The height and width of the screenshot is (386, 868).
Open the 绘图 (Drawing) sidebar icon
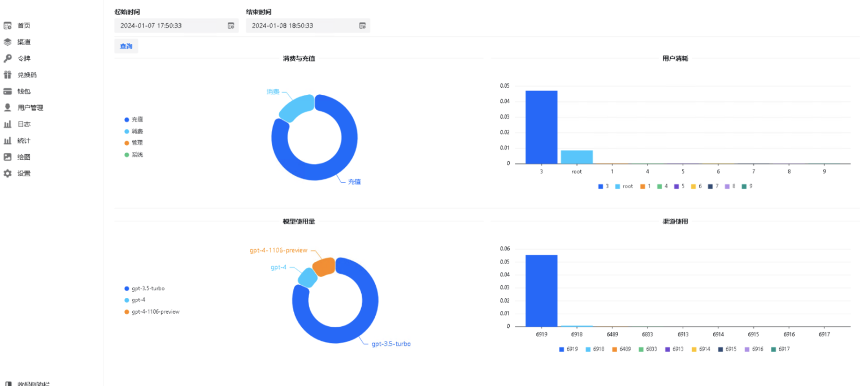point(8,157)
